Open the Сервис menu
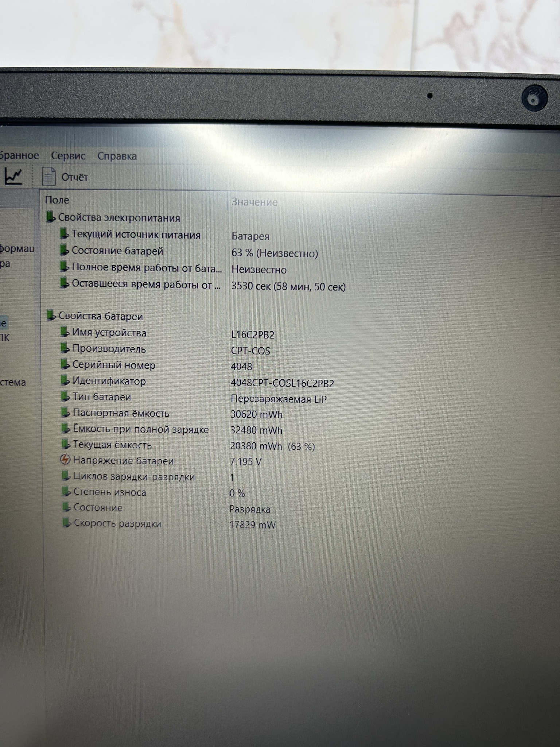 pos(68,156)
